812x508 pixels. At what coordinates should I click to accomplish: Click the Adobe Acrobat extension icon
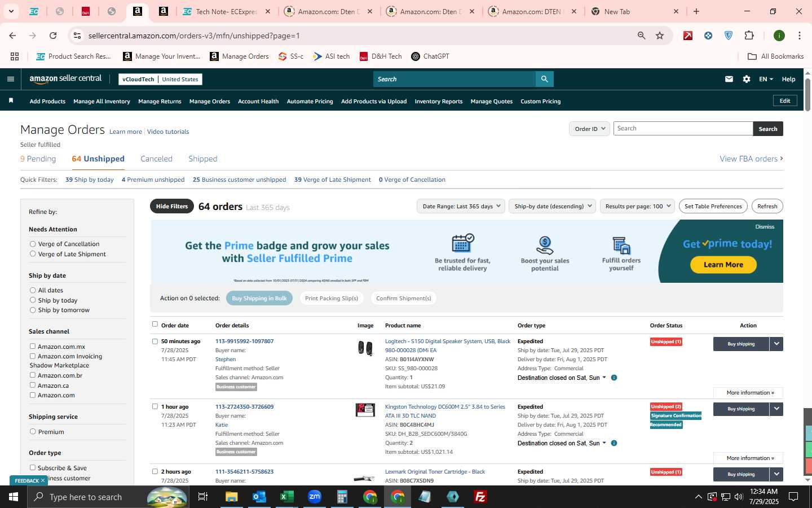688,36
